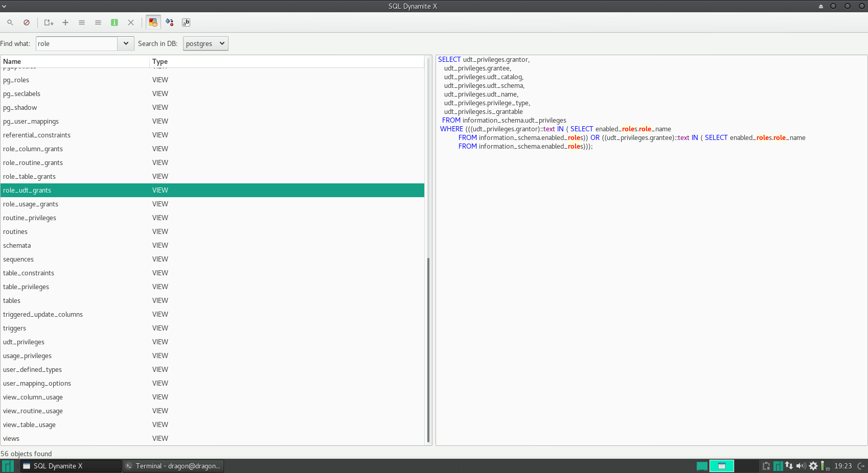Open the 'Find what' history dropdown arrow
The width and height of the screenshot is (868, 473).
coord(126,44)
